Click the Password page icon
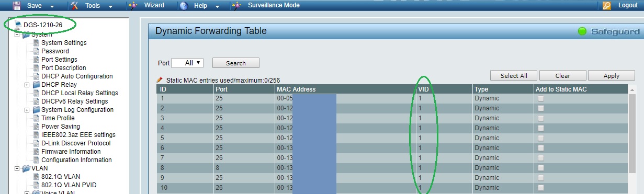Screen dimensions: 644x194 pos(37,51)
